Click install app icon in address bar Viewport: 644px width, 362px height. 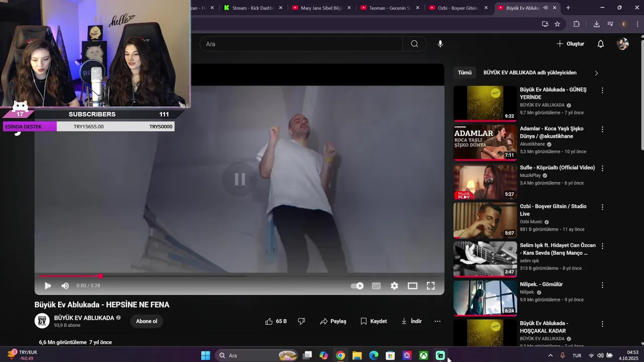pos(545,24)
